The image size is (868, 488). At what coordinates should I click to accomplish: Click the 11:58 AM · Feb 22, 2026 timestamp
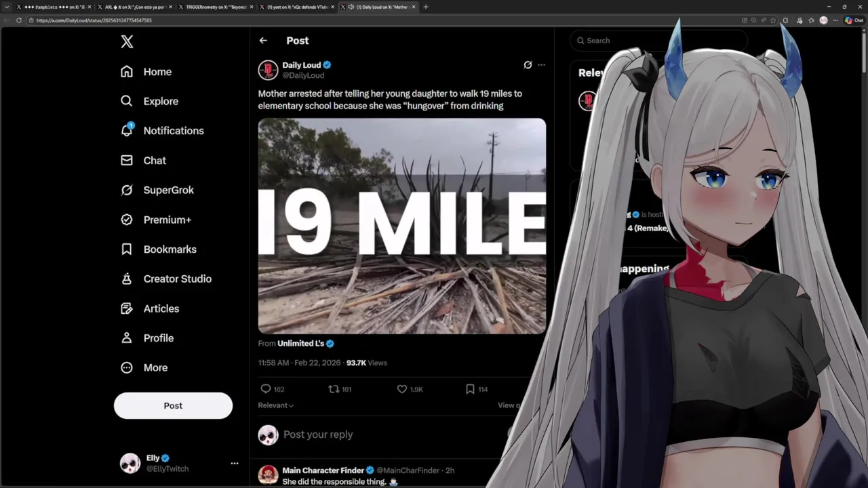299,363
